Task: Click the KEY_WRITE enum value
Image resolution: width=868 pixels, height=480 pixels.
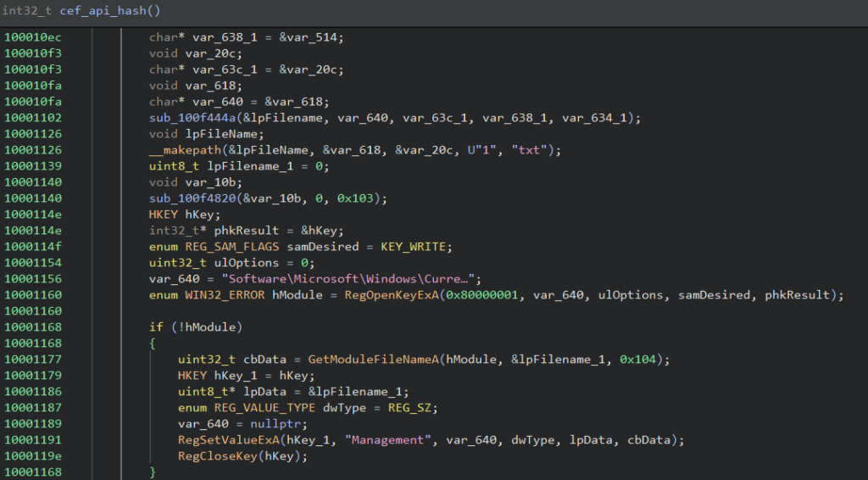Action: coord(413,247)
